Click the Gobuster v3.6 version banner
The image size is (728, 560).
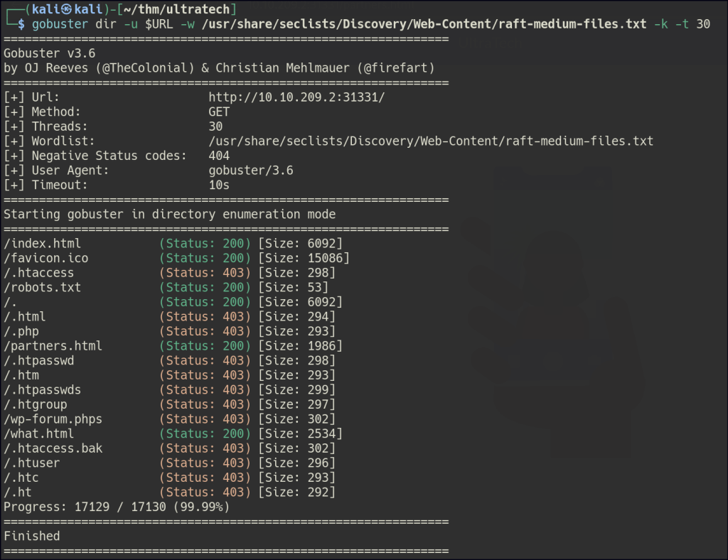(49, 53)
